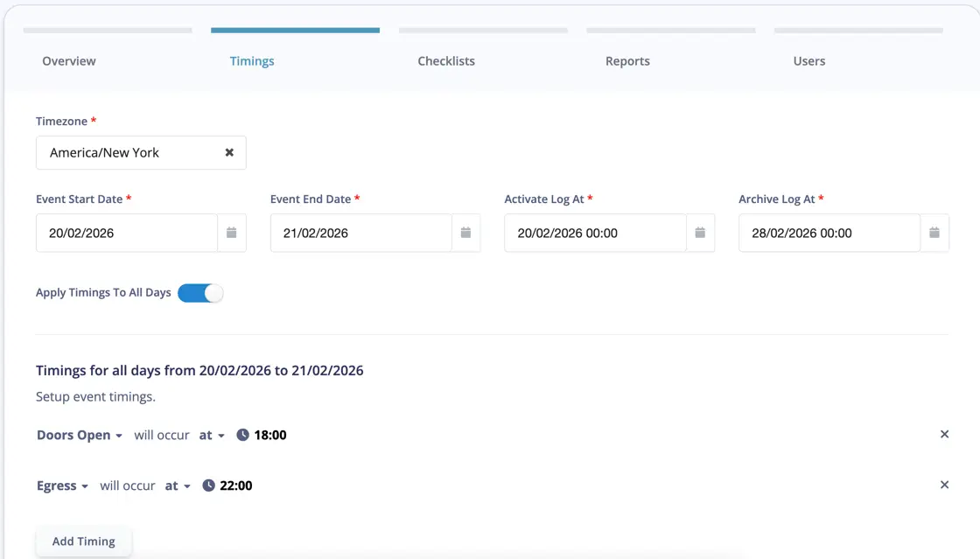Image resolution: width=980 pixels, height=559 pixels.
Task: Open the Egress timing type dropdown
Action: pos(62,485)
